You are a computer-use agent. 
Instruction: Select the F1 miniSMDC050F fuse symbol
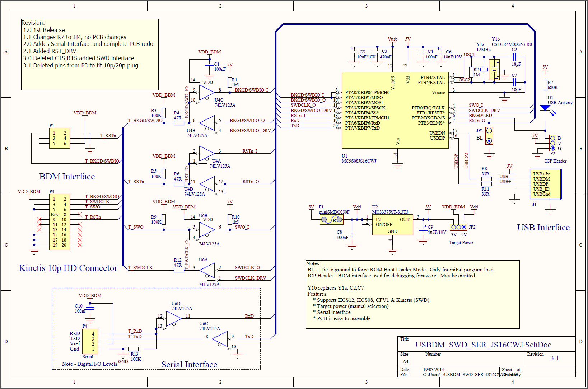[x=331, y=220]
